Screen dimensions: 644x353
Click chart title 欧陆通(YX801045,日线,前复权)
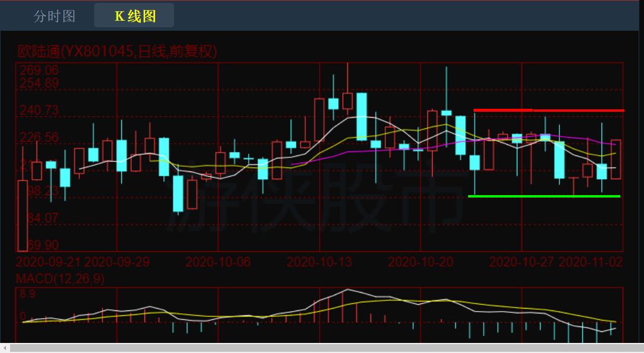(117, 51)
